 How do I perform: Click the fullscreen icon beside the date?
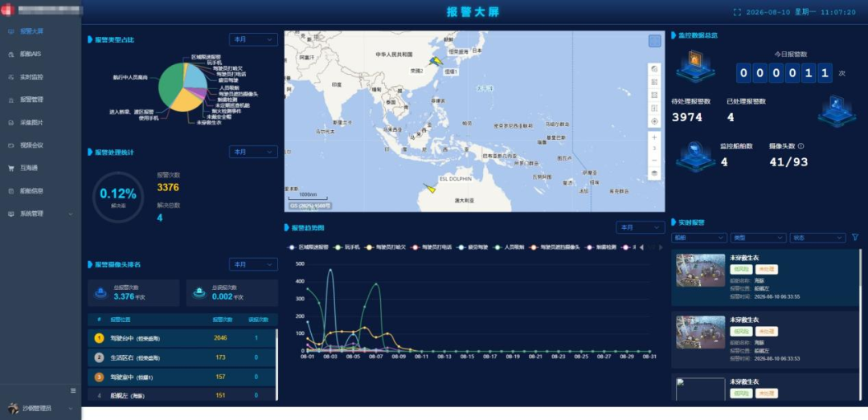[x=737, y=12]
